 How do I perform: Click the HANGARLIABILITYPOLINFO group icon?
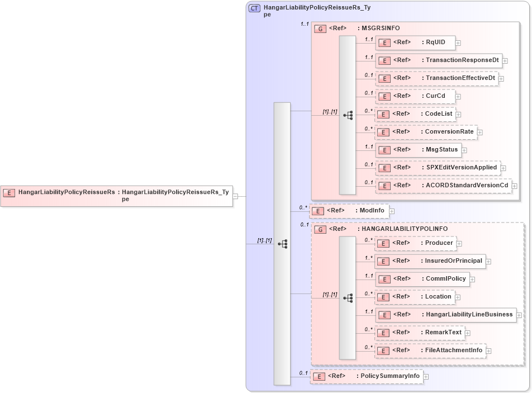[x=320, y=229]
